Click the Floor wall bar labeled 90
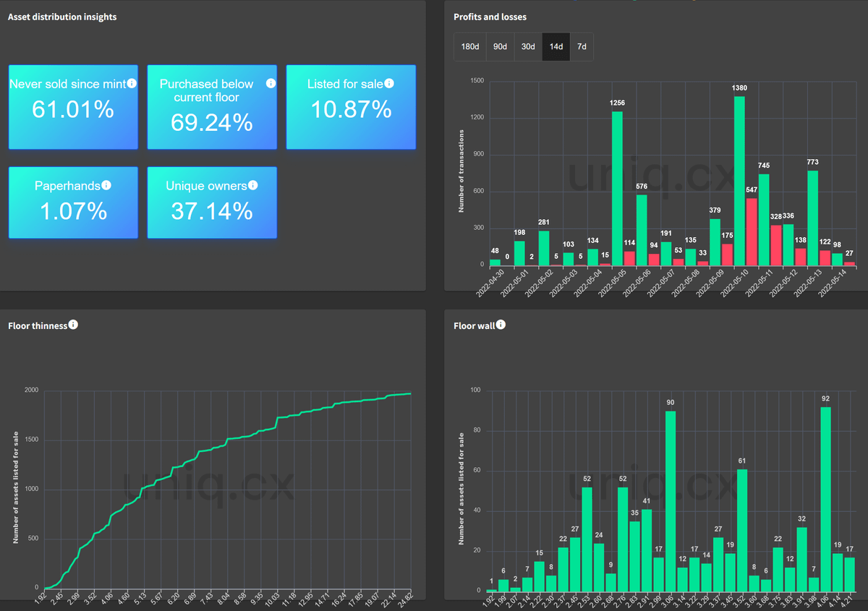Viewport: 868px width, 611px height. [x=671, y=500]
